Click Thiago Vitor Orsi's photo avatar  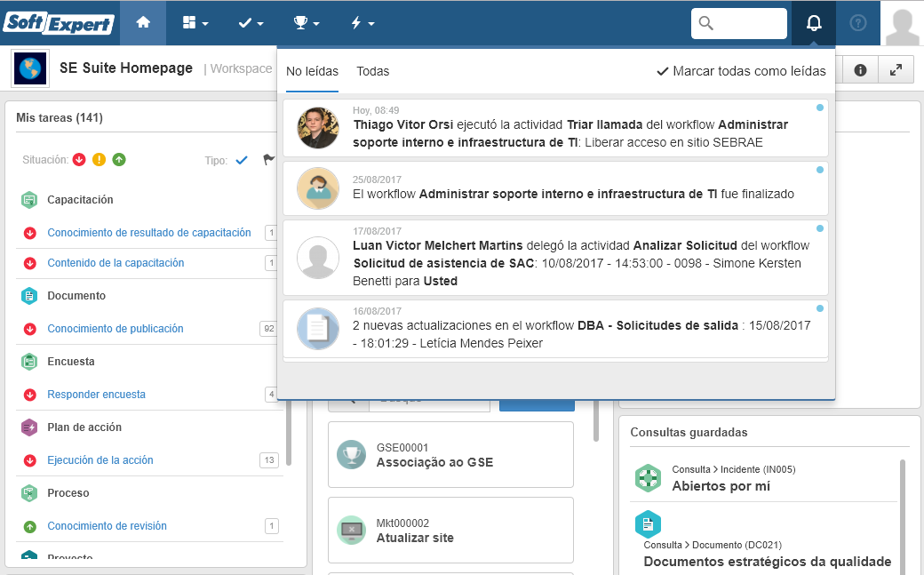tap(318, 127)
